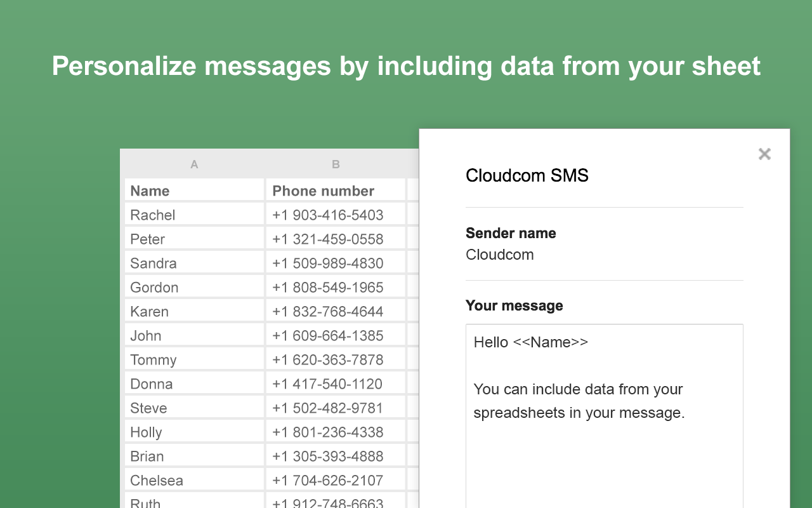Select column B header
Image resolution: width=812 pixels, height=508 pixels.
pyautogui.click(x=336, y=164)
